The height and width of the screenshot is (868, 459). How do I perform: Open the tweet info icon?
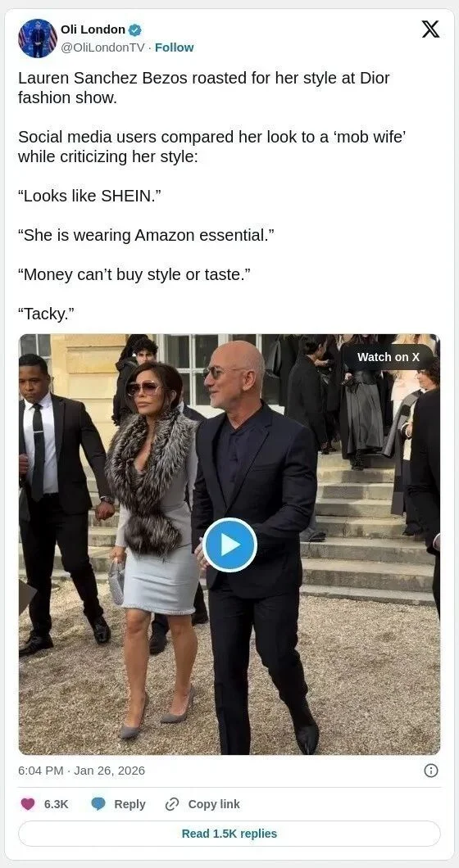pyautogui.click(x=431, y=771)
